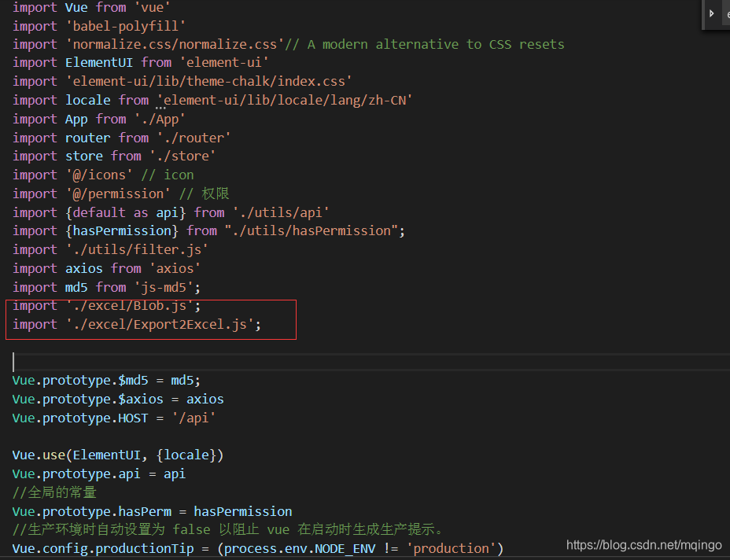730x560 pixels.
Task: Click the '/api' string in the HOST line
Action: pyautogui.click(x=194, y=418)
